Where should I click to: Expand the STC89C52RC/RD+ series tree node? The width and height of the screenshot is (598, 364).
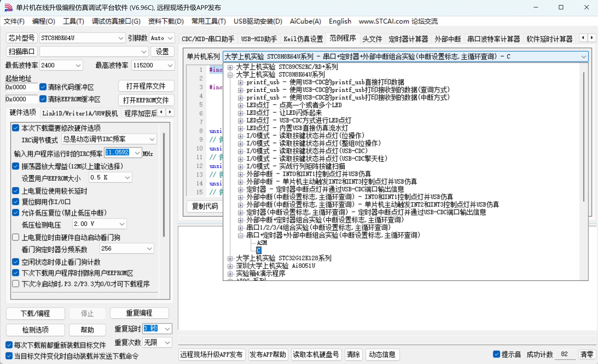pos(230,67)
